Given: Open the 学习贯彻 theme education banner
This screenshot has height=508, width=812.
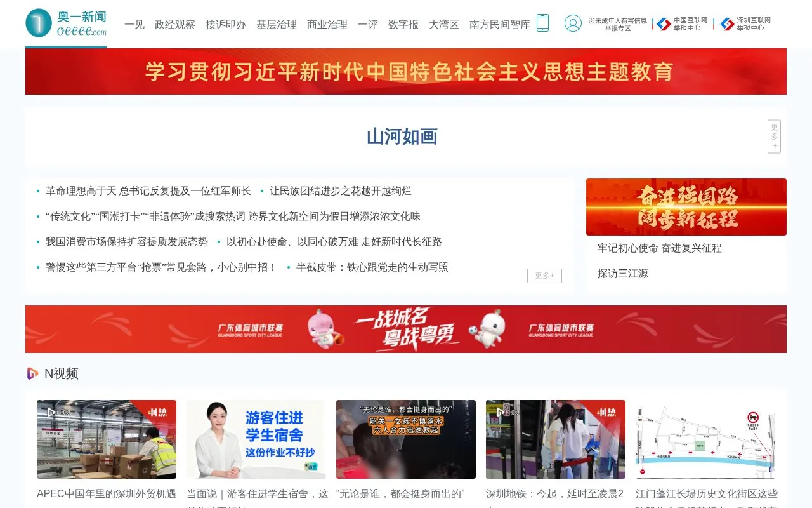Looking at the screenshot, I should [x=406, y=71].
